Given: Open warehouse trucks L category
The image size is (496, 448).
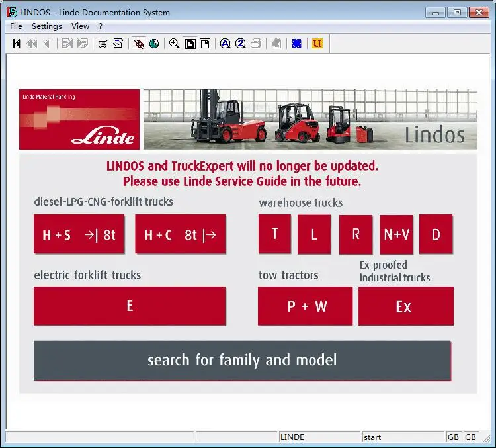Looking at the screenshot, I should click(314, 234).
